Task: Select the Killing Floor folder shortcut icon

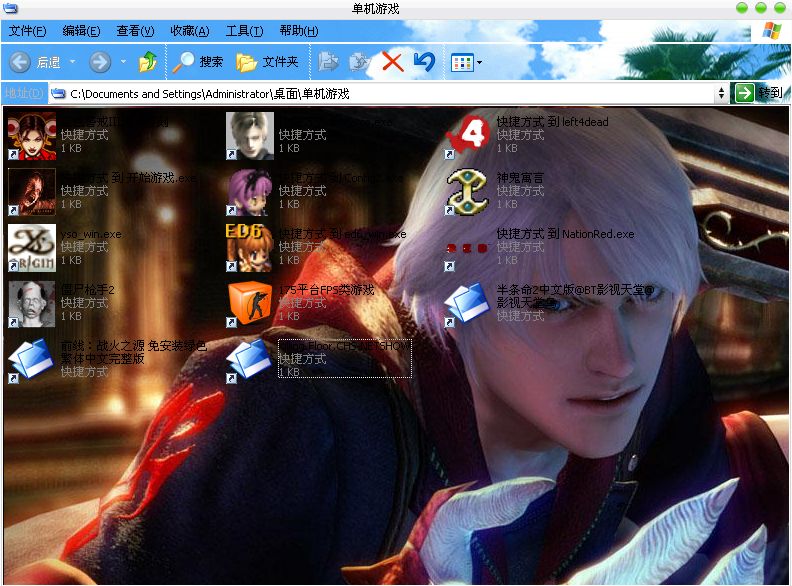Action: pos(250,360)
